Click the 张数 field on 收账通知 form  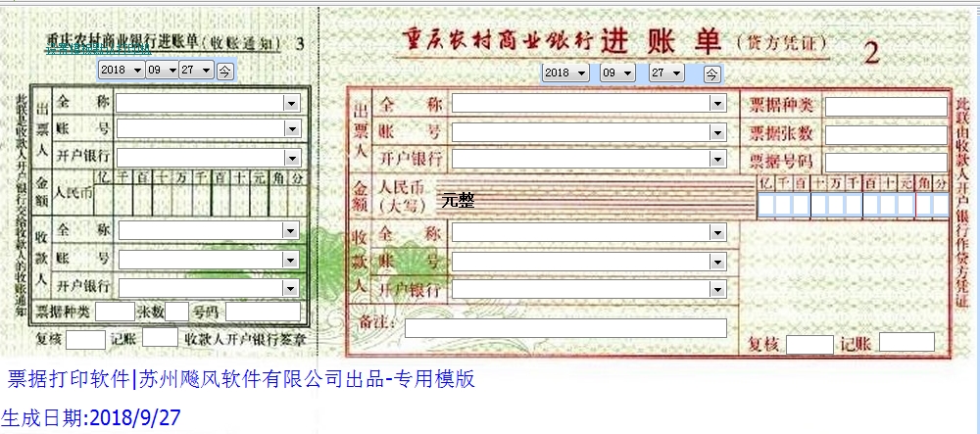pos(176,312)
